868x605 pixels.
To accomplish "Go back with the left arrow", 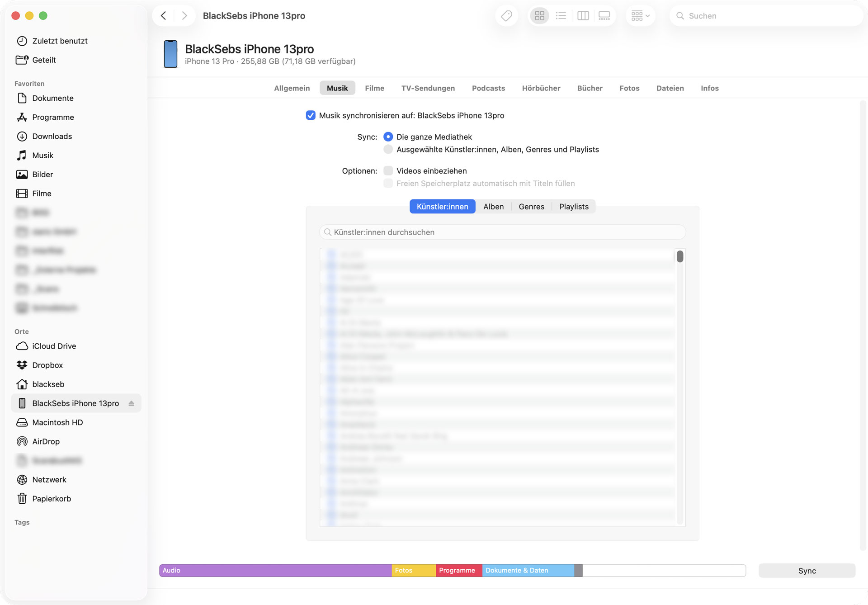I will 164,16.
